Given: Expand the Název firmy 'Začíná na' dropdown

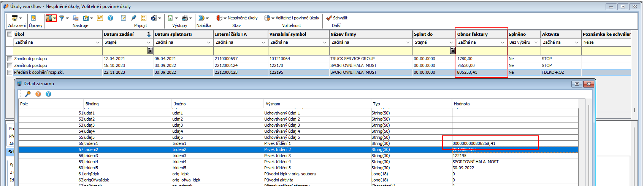Looking at the screenshot, I should pyautogui.click(x=408, y=42).
